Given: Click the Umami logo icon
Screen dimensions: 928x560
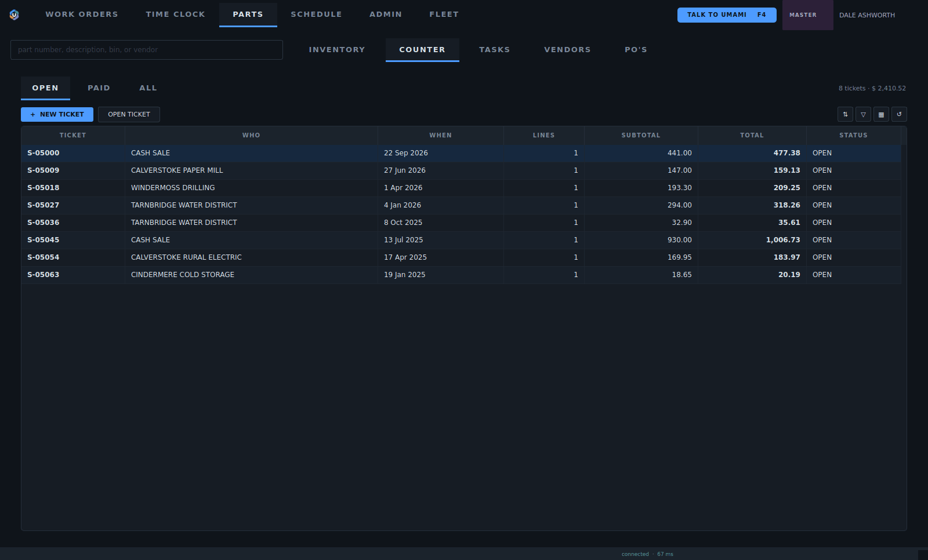Looking at the screenshot, I should 14,14.
